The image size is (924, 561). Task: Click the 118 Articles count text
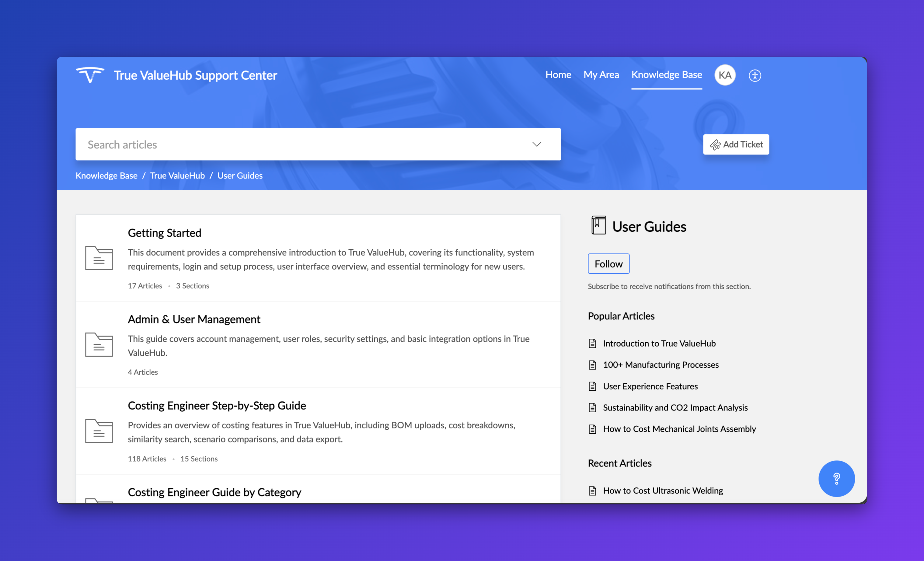[x=147, y=459]
